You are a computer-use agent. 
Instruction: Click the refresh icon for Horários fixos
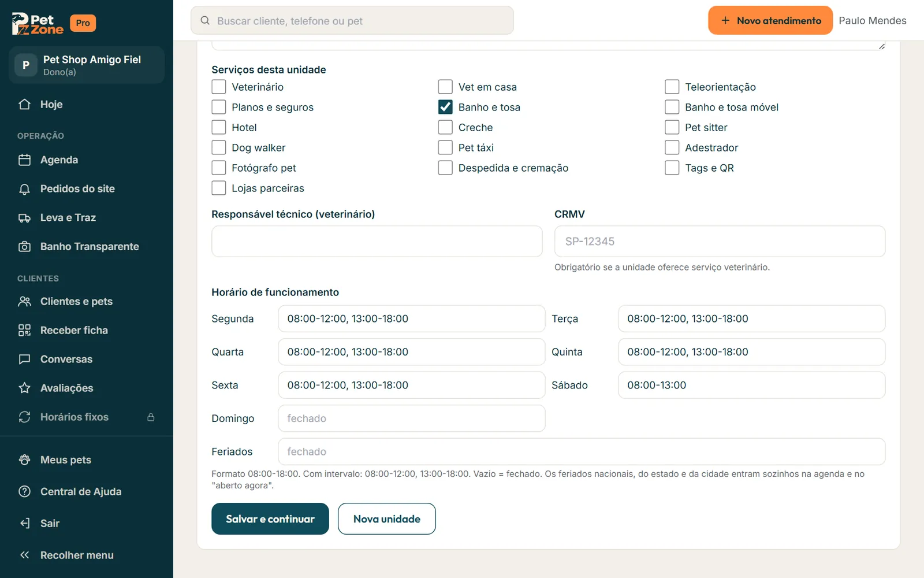click(x=24, y=417)
